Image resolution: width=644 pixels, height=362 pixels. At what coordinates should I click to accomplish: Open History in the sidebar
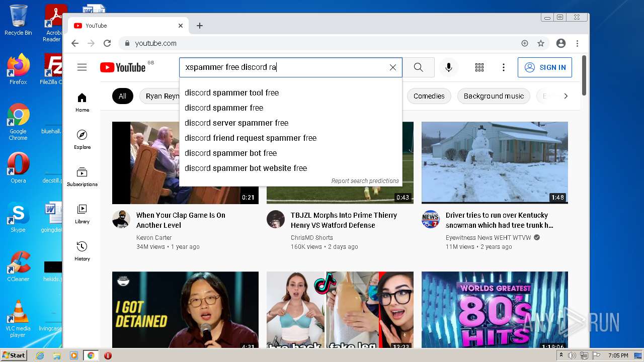tap(82, 251)
